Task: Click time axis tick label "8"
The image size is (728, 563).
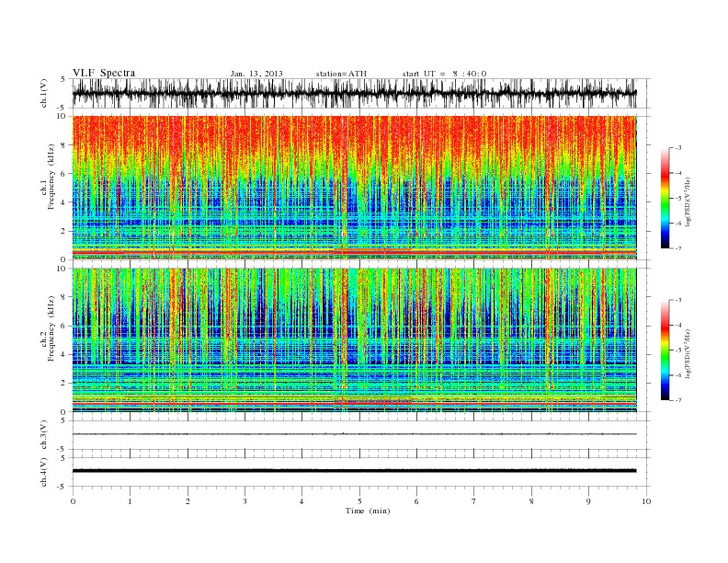Action: [x=531, y=501]
